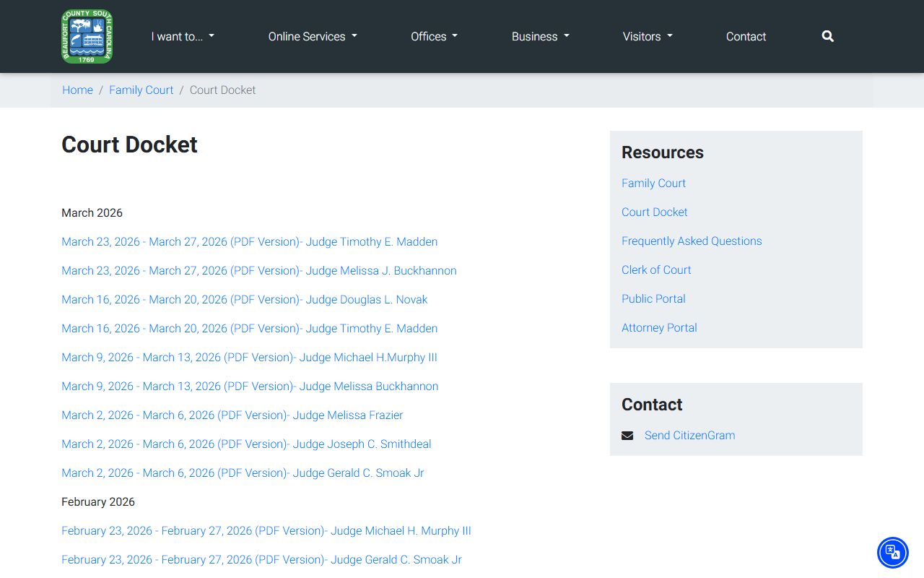Click the 'Court Docket' breadcrumb current page text
Screen dimensions: 924x578
(x=222, y=90)
